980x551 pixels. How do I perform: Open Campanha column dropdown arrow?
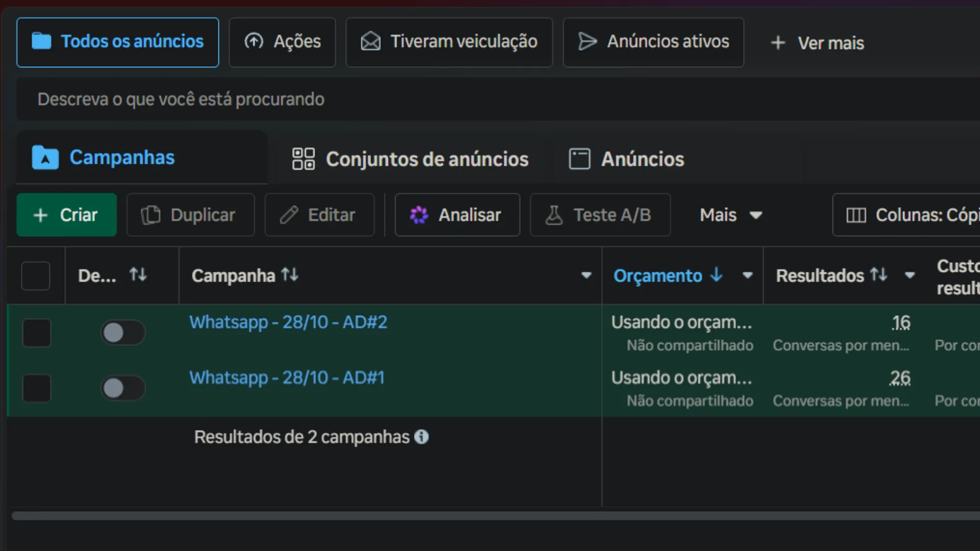pos(586,275)
